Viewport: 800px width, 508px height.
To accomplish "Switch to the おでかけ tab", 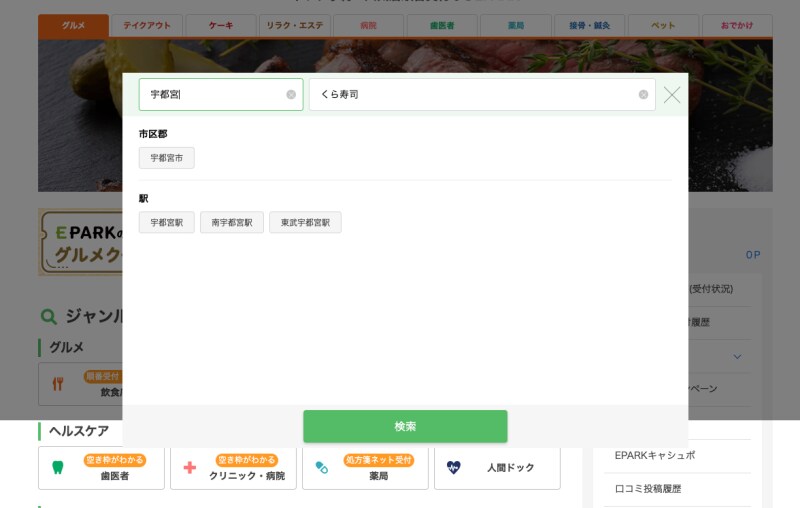I will pyautogui.click(x=737, y=26).
